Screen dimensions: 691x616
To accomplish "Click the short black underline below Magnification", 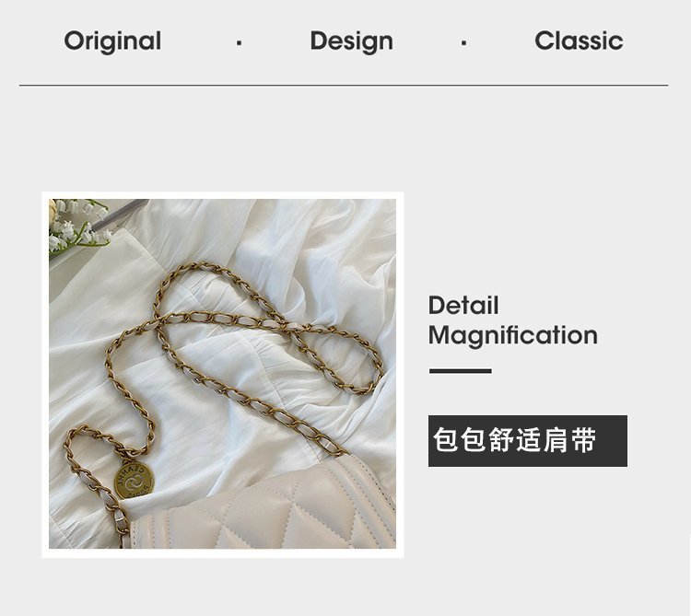I will pyautogui.click(x=460, y=371).
